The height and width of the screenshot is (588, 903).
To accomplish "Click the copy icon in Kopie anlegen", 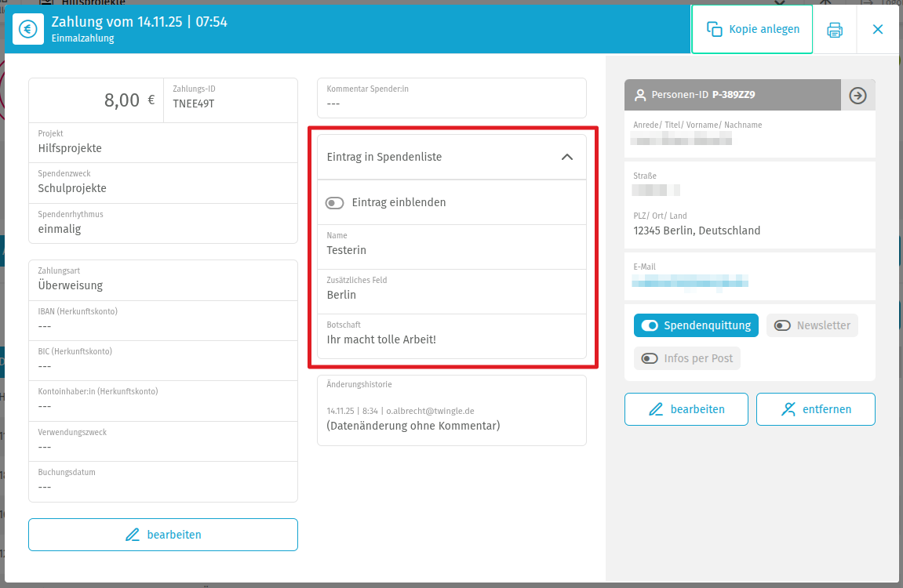I will (714, 30).
